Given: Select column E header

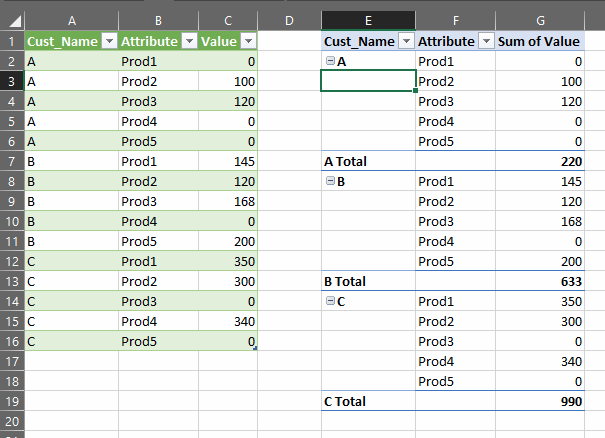Looking at the screenshot, I should coord(368,21).
